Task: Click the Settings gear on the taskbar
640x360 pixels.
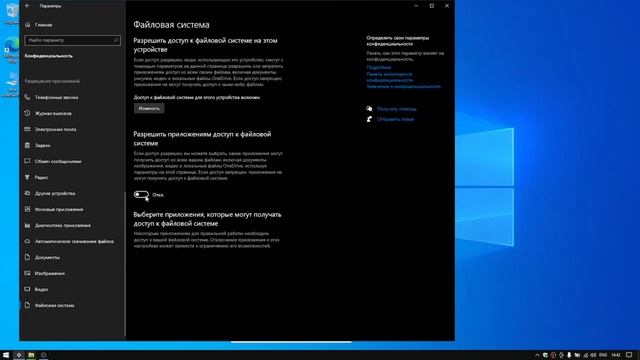Action: 19,355
